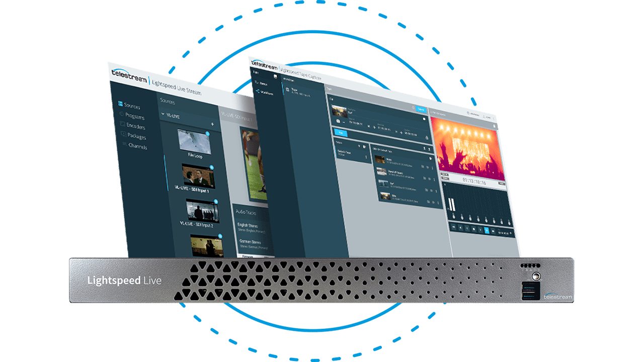
Task: Click the lock icon in Clip panel
Action: [x=427, y=138]
